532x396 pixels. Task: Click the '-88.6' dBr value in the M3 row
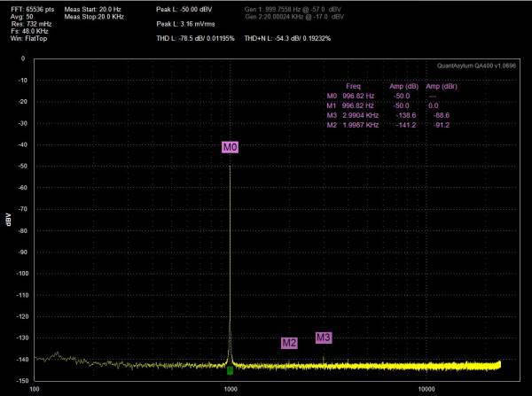click(x=441, y=116)
